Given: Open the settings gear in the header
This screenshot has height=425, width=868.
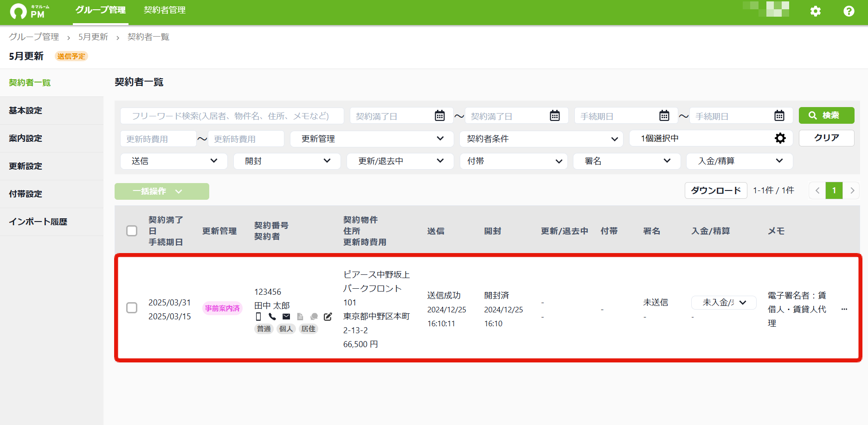Looking at the screenshot, I should (815, 11).
